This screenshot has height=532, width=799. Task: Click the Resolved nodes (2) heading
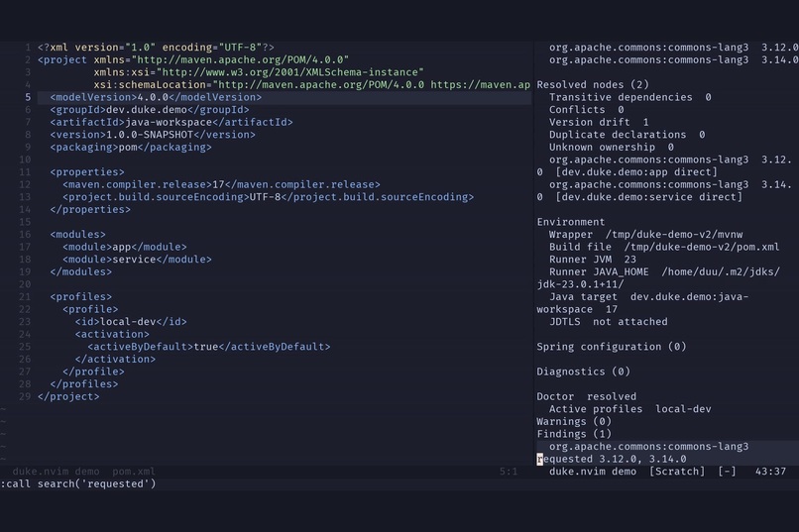[x=593, y=84]
